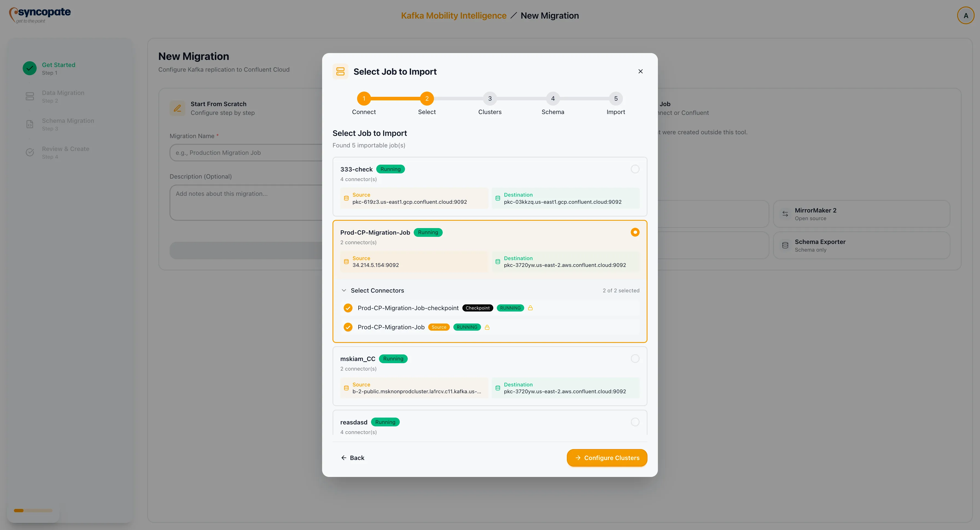The image size is (980, 530).
Task: Select the 333-check job radio button
Action: [x=635, y=169]
